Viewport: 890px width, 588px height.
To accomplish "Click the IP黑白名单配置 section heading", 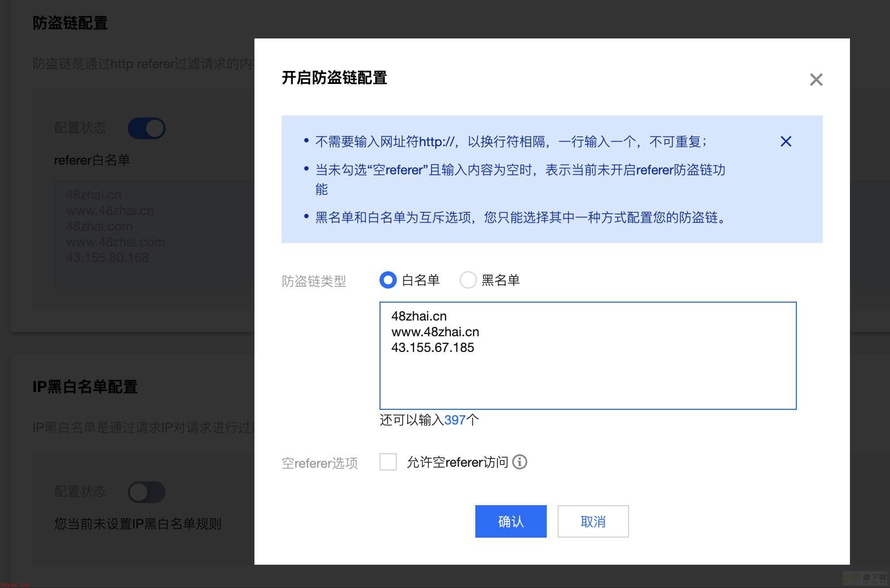I will 85,387.
